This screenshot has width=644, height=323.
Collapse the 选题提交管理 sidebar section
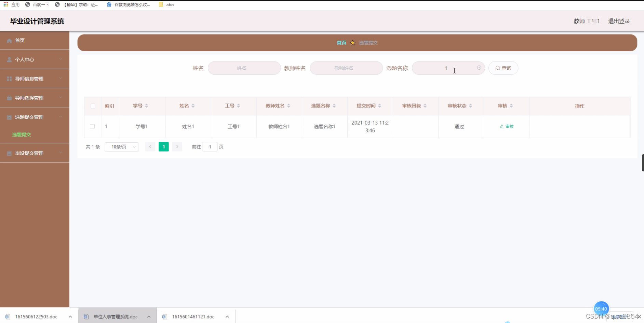[29, 117]
